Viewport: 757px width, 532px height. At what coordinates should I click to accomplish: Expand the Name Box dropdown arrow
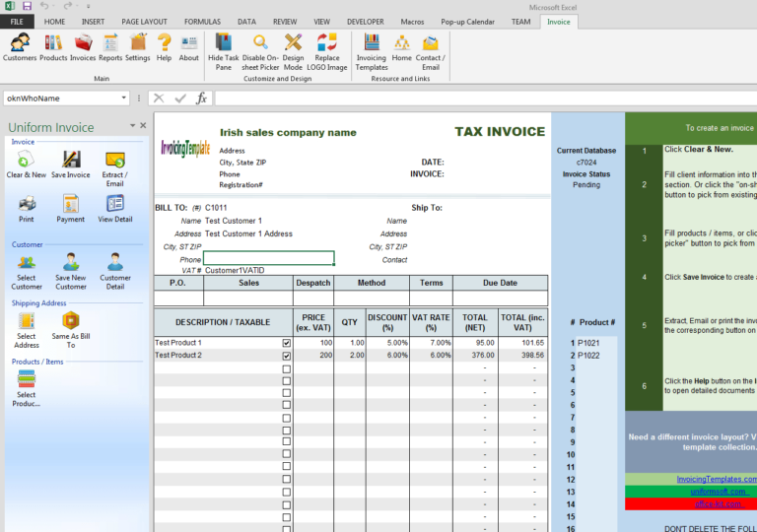pos(124,99)
